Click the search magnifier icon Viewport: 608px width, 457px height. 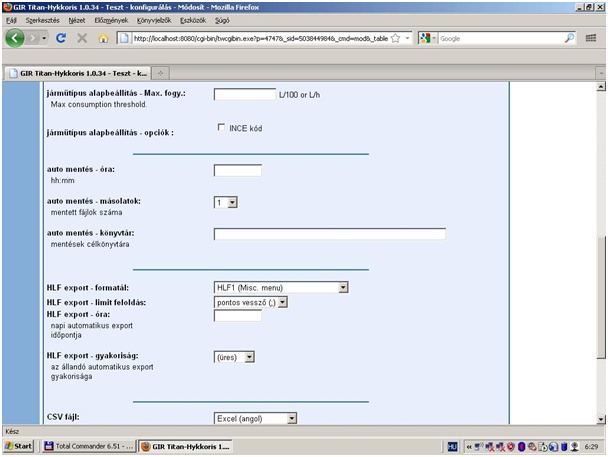569,38
